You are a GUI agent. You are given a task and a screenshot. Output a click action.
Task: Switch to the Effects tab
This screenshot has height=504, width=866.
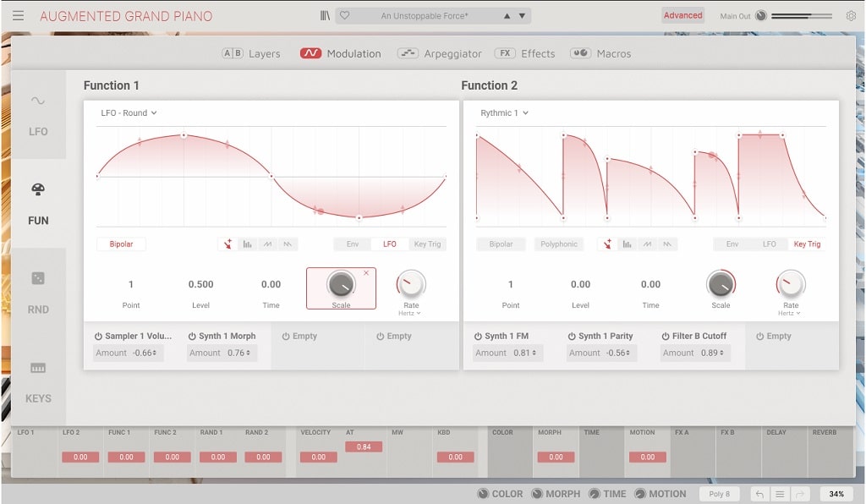coord(524,53)
